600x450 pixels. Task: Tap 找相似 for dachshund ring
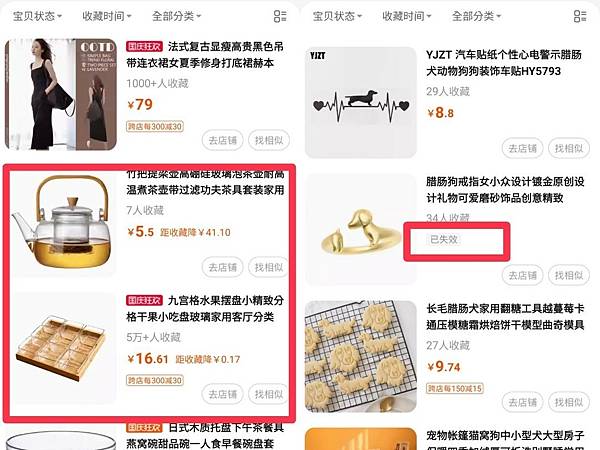click(x=569, y=275)
